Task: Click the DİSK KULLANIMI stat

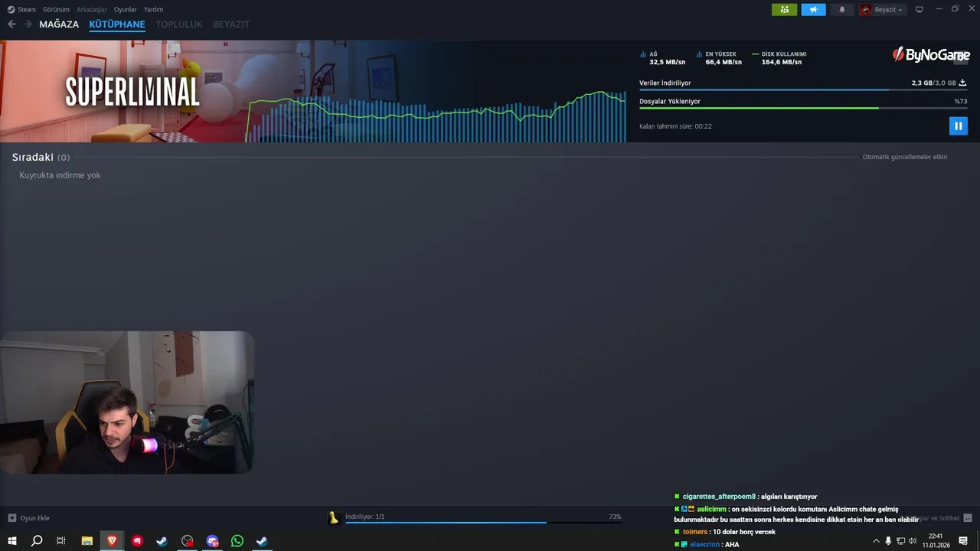Action: [x=779, y=58]
